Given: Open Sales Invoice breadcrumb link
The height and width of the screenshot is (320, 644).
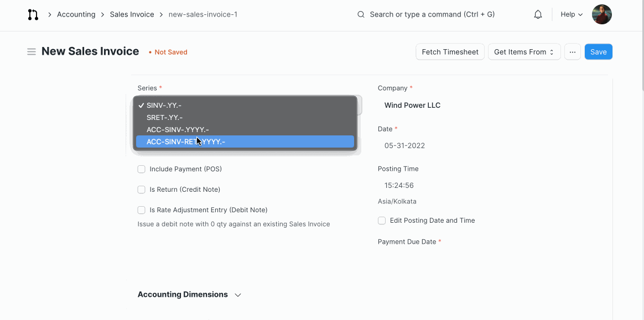Looking at the screenshot, I should coord(132,14).
